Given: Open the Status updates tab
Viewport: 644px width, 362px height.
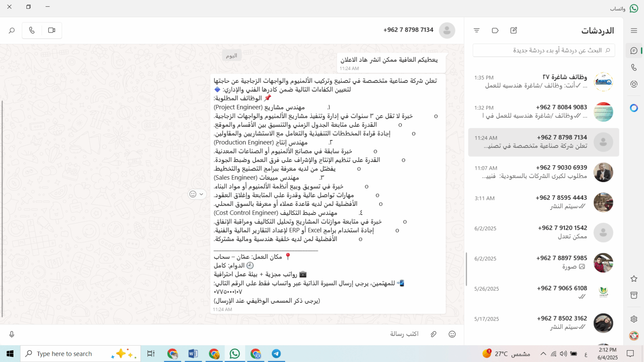Looking at the screenshot, I should pyautogui.click(x=634, y=84).
